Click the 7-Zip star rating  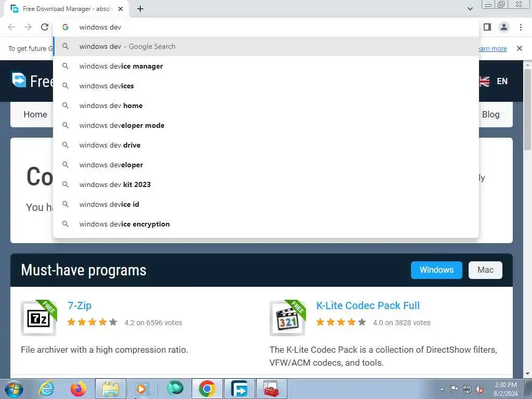tap(92, 322)
